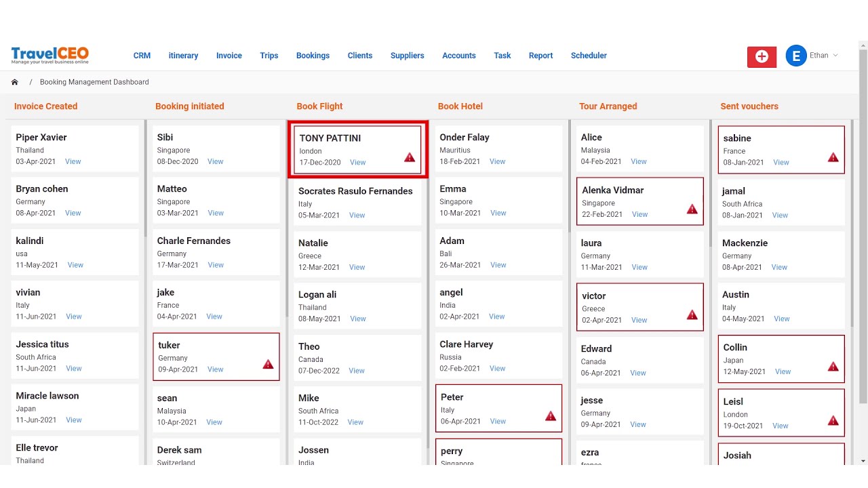Open the itinerary menu
This screenshot has height=488, width=868.
coord(183,56)
